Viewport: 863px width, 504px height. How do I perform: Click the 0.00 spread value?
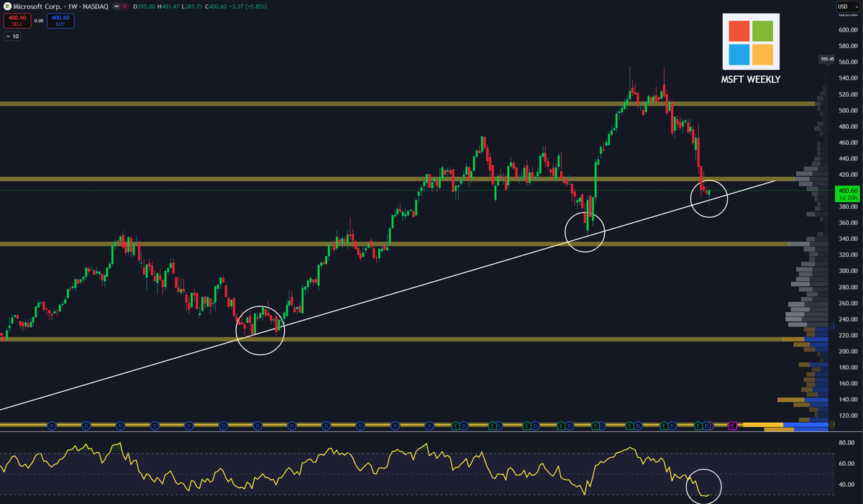tap(39, 21)
